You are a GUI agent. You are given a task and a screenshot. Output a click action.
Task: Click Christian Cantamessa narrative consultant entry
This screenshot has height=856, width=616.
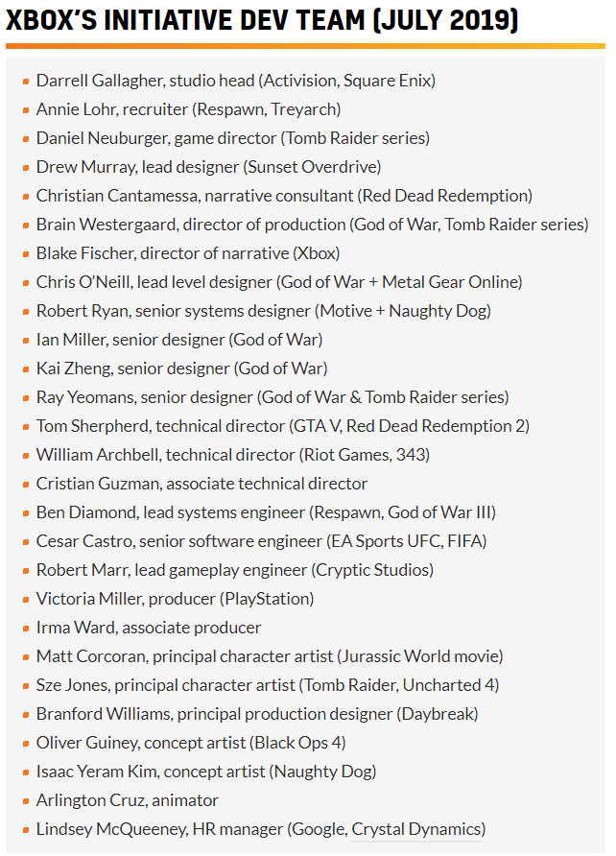[284, 196]
